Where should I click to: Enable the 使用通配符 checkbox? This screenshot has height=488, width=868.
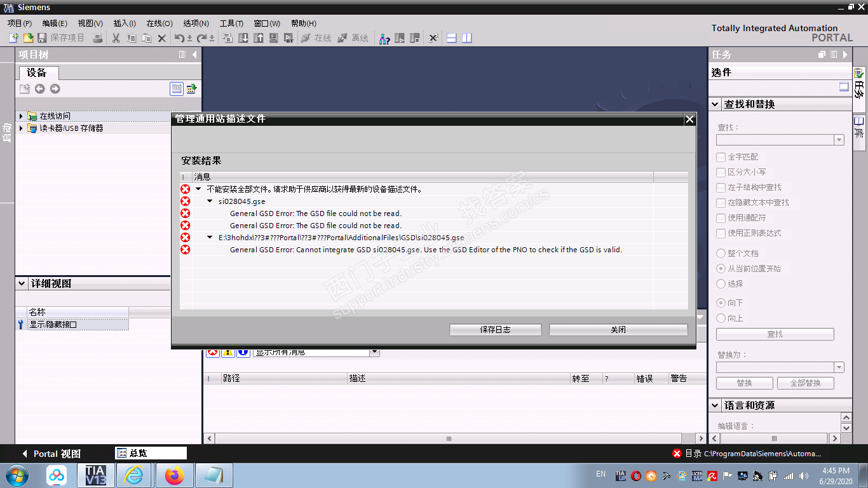click(721, 218)
